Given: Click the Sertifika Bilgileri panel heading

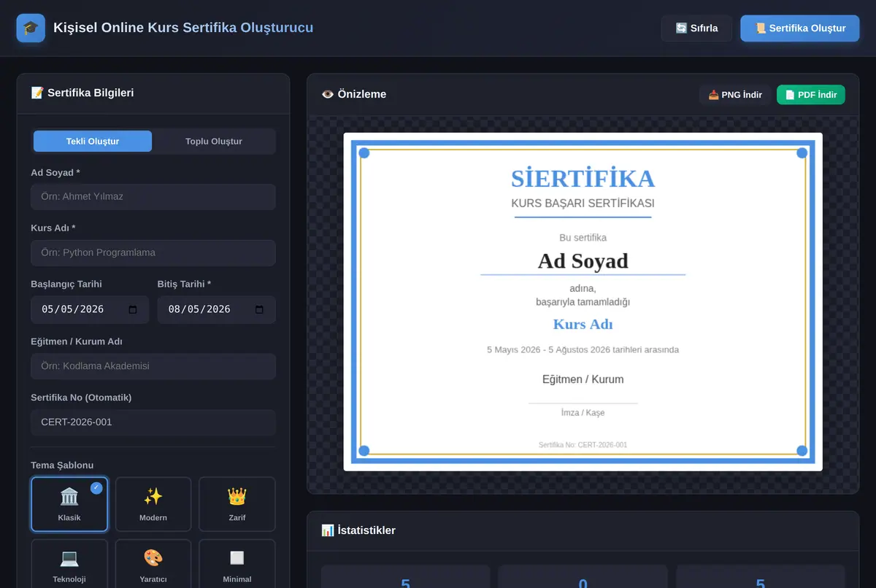Looking at the screenshot, I should tap(82, 93).
